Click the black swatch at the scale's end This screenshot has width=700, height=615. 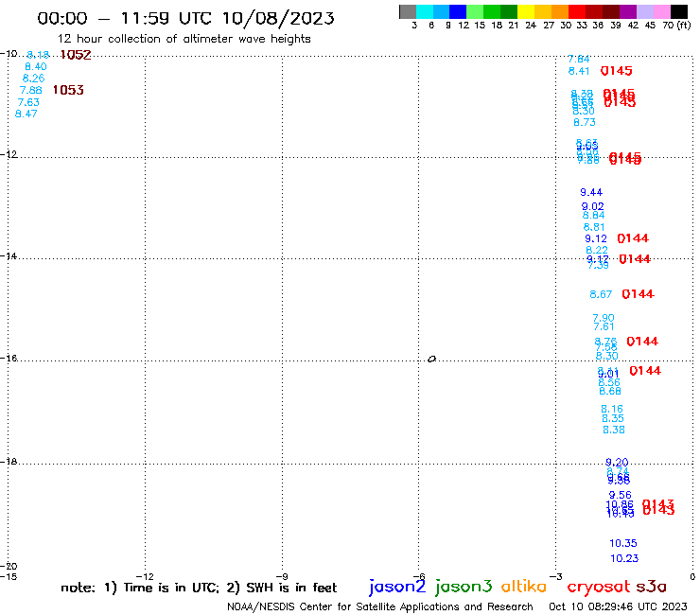point(679,11)
